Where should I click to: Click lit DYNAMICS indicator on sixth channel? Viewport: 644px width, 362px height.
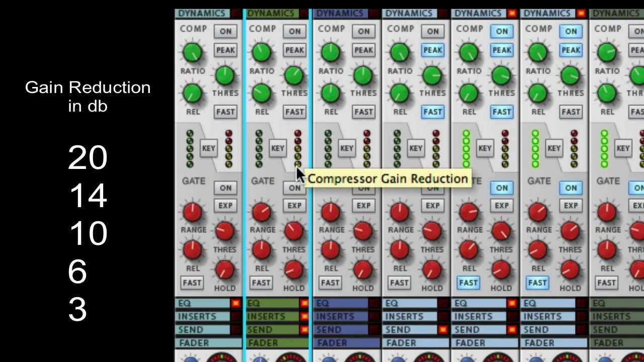coord(581,14)
